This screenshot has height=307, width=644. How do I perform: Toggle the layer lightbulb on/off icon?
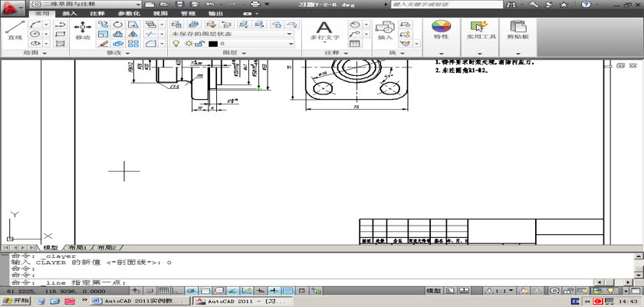pyautogui.click(x=176, y=44)
